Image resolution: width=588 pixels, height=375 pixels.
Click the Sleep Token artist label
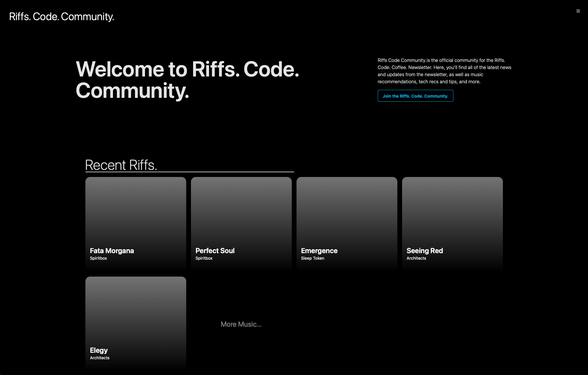pos(313,258)
